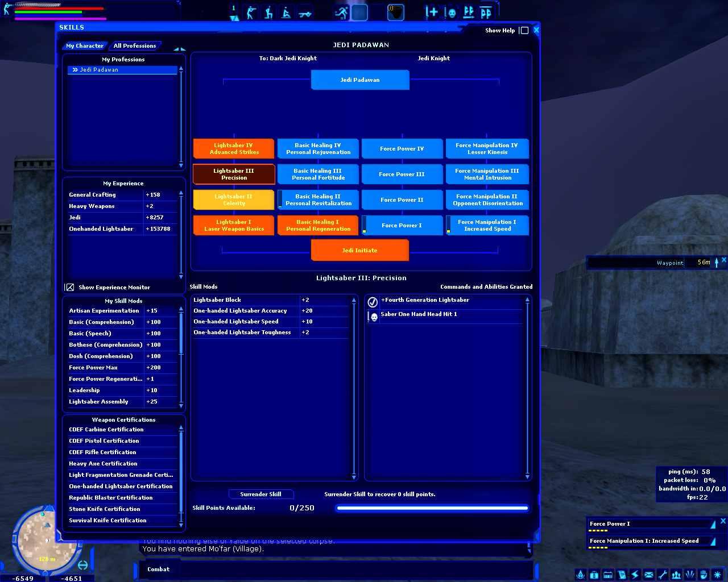Select Basic Healing I Personal Regeneration box
Viewport: 728px width, 582px height.
click(x=318, y=225)
